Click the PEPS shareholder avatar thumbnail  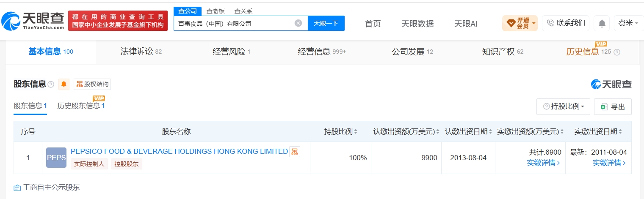[56, 158]
